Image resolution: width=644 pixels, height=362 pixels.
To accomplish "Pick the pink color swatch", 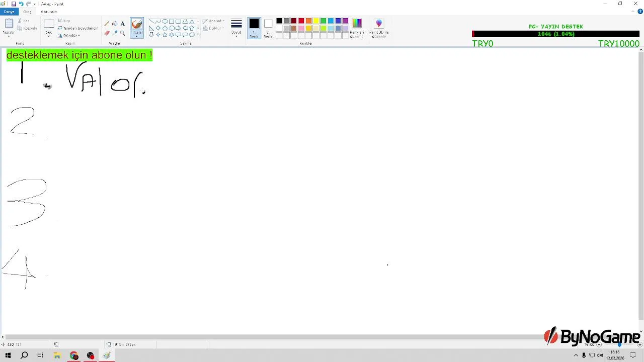I will (x=301, y=28).
